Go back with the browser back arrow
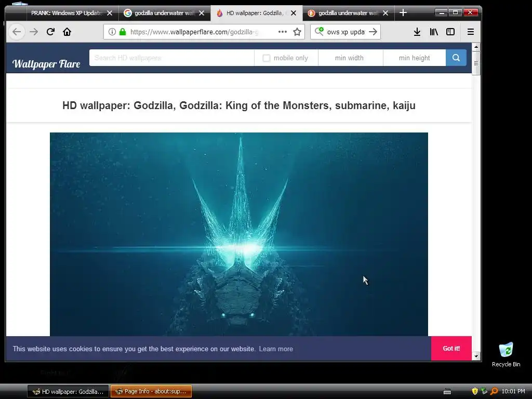 point(17,32)
